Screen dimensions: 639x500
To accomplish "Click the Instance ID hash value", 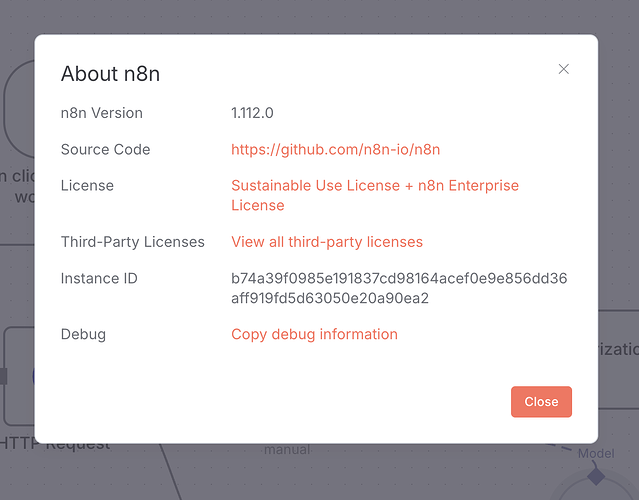I will tap(398, 288).
